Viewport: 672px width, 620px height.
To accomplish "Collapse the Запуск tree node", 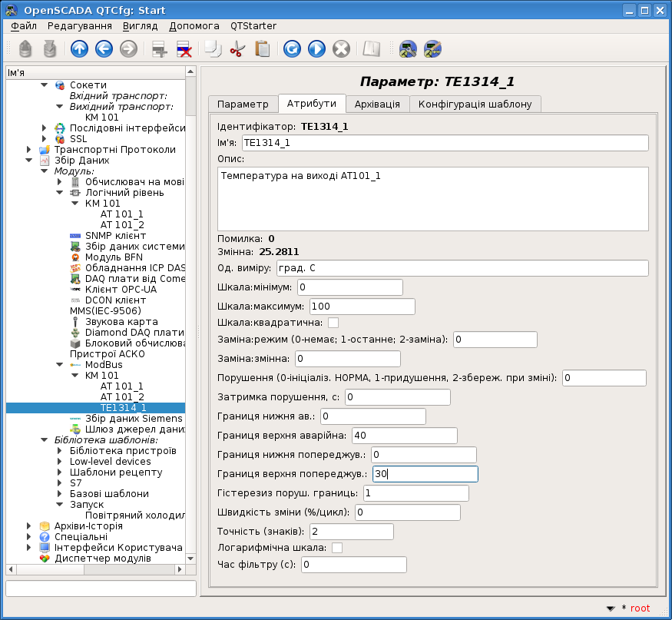I will click(60, 505).
